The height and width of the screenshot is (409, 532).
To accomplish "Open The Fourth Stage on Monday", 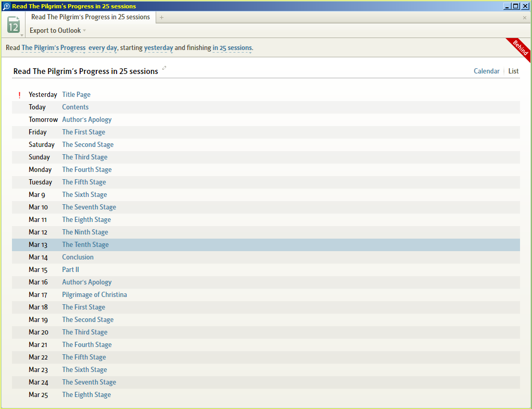I will (87, 169).
